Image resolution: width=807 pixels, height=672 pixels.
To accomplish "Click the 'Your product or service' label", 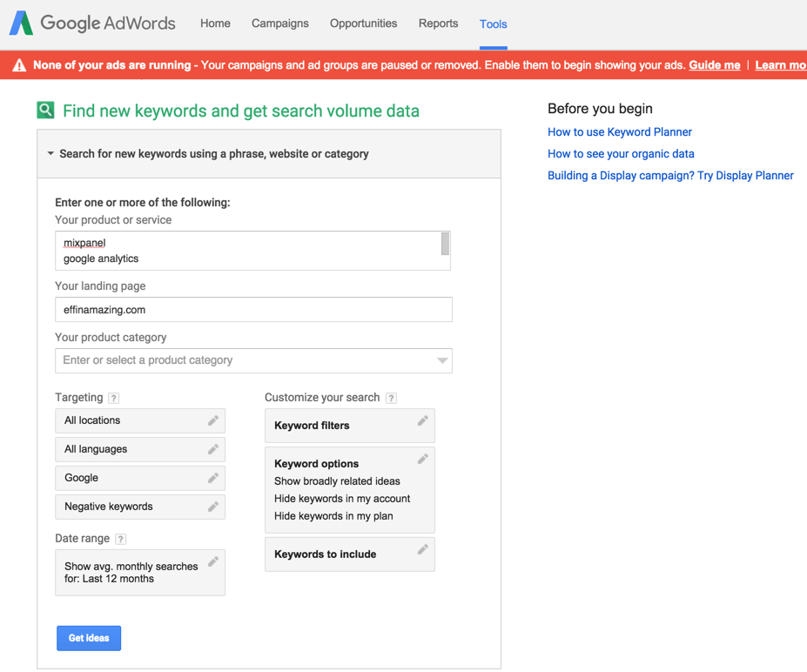I will [x=113, y=220].
